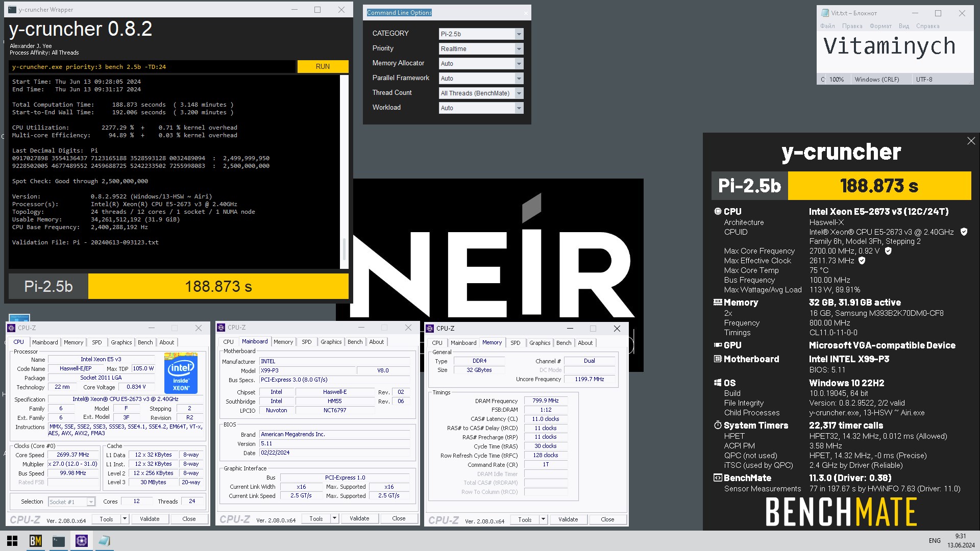Open the CPU-Z taskbar icon
The width and height of the screenshot is (980, 551).
coord(82,541)
